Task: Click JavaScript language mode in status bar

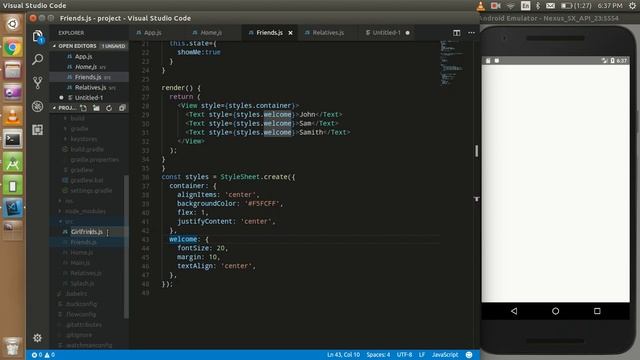Action: pos(445,355)
